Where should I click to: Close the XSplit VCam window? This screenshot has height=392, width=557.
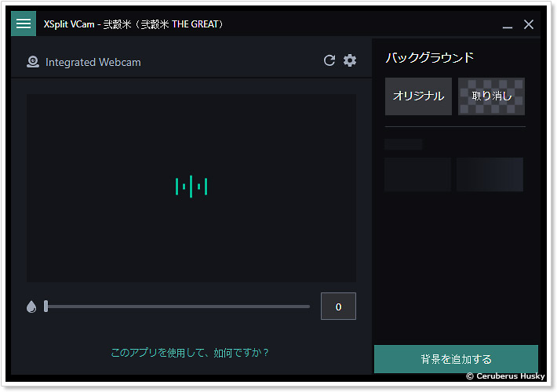pos(529,24)
